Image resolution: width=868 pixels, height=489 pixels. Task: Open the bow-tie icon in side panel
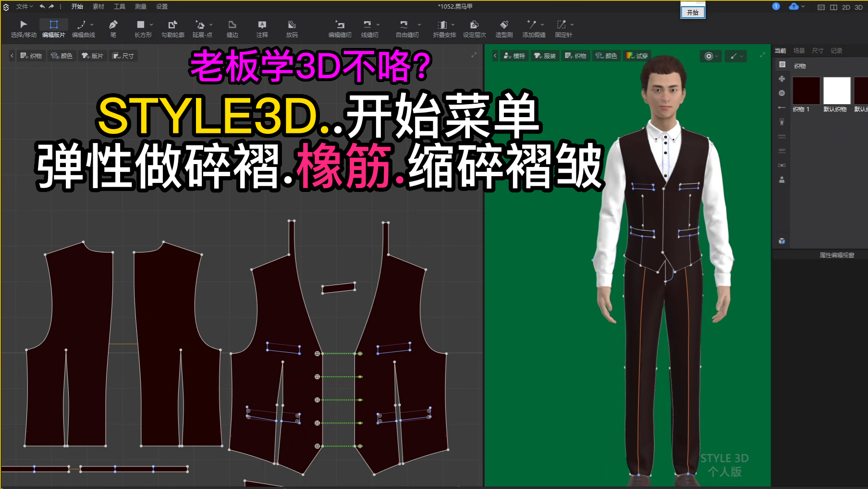pos(782,165)
